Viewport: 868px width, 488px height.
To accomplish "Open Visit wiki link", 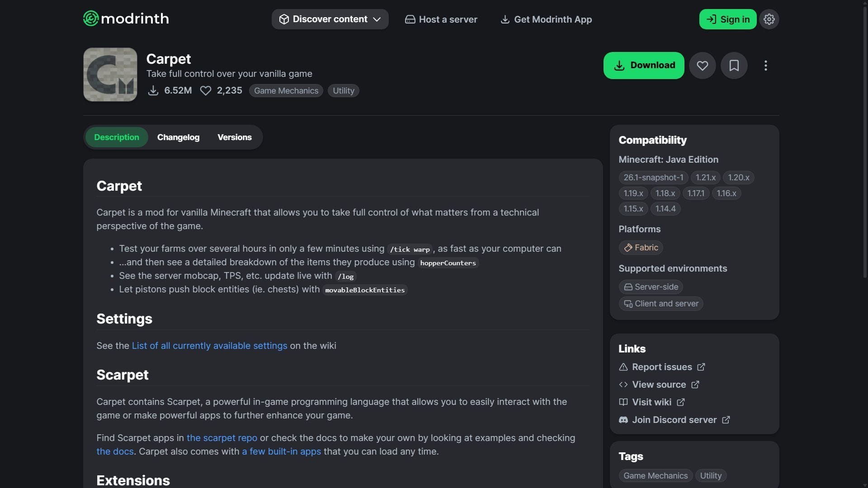I will (x=651, y=402).
